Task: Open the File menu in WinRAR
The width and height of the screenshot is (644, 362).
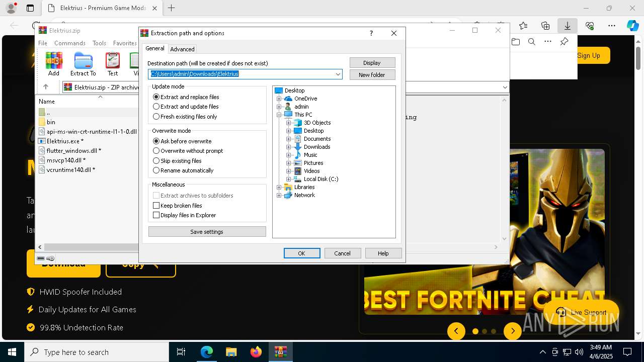Action: coord(43,43)
